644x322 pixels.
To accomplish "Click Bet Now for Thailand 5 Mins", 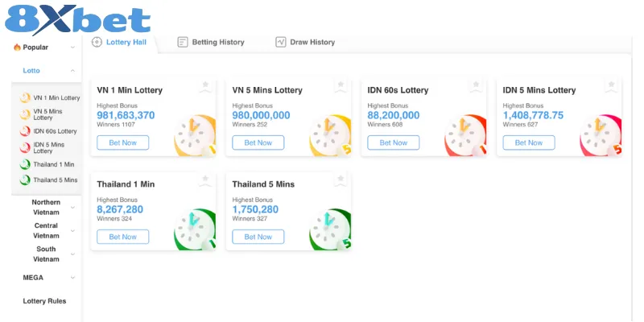I will [258, 237].
